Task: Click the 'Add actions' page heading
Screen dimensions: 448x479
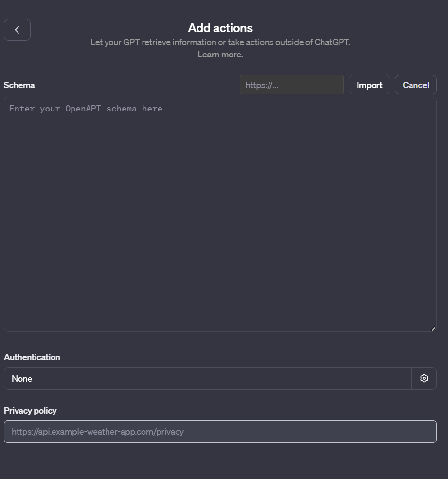Action: [220, 28]
